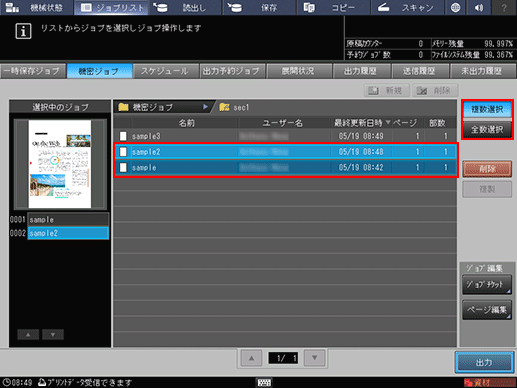
Task: Select the sample2 job row
Action: coord(285,152)
